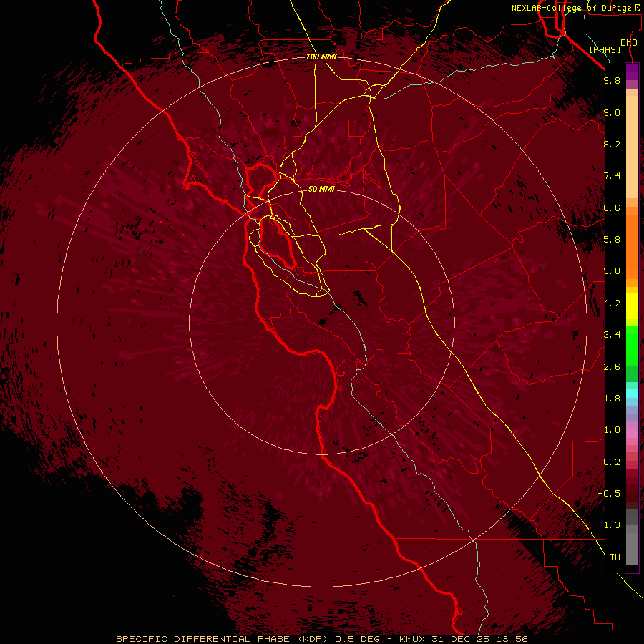Click the -1.3 scale value
This screenshot has width=644, height=644.
click(x=610, y=525)
